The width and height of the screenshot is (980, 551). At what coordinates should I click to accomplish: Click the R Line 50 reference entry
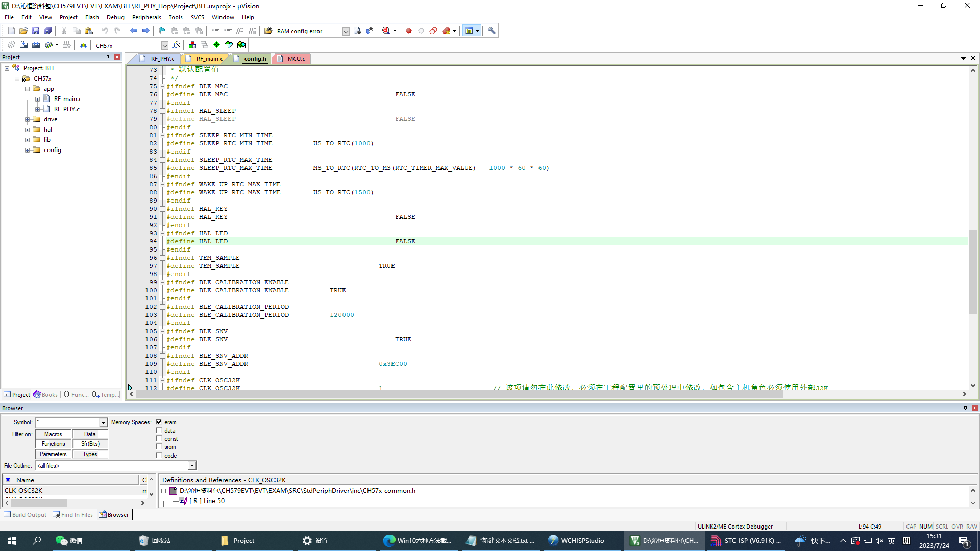pos(207,501)
